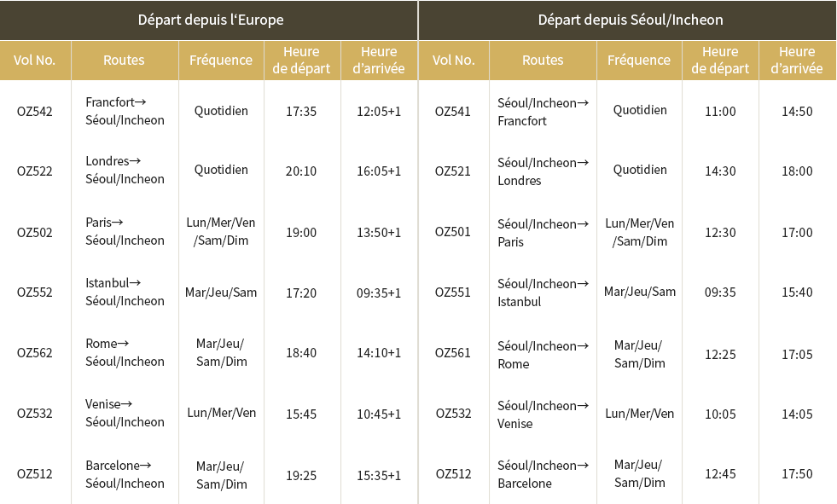Select flight OZ551 to Istanbul
Screen dimensions: 837x504
[453, 293]
